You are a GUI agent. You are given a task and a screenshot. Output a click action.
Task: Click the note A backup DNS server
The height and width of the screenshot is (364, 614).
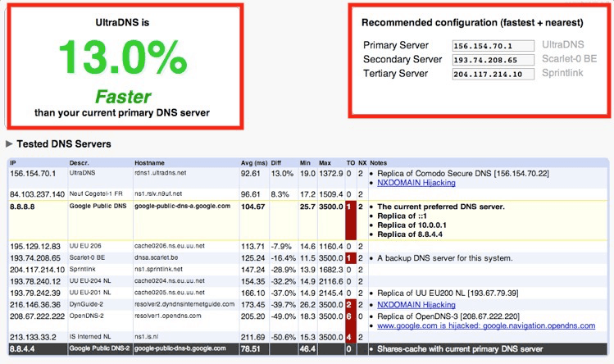click(444, 258)
